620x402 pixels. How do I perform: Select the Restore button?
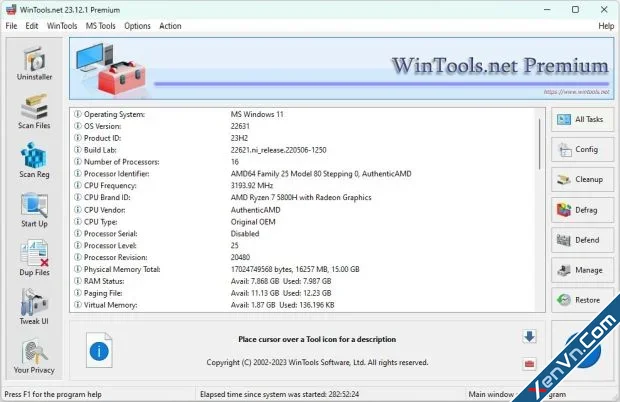[x=582, y=300]
